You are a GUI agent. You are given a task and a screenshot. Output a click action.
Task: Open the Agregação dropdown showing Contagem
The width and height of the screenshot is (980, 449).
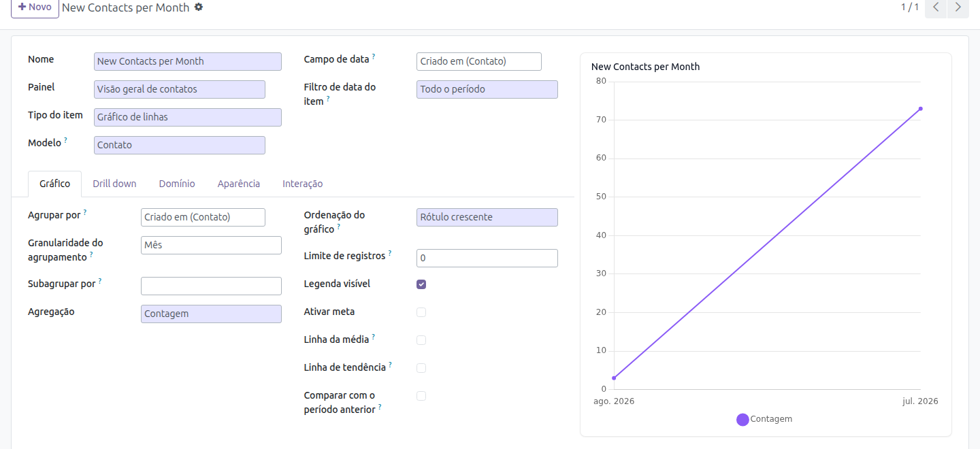click(211, 314)
